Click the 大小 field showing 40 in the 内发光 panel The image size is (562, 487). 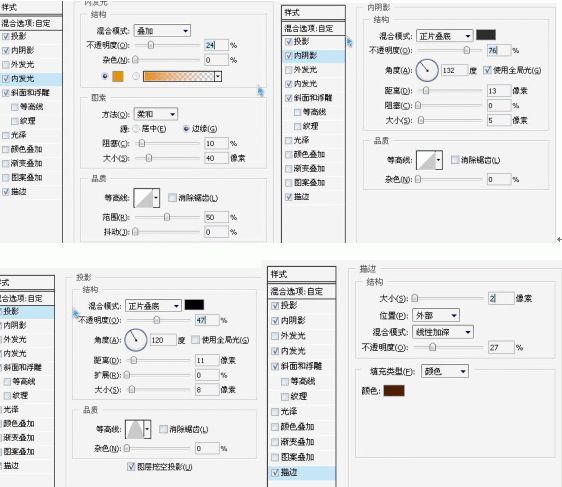point(216,158)
